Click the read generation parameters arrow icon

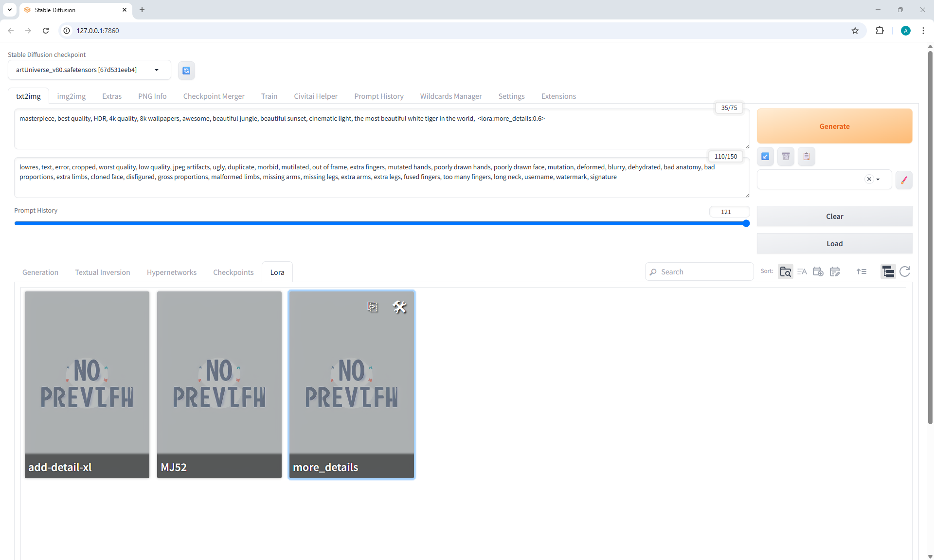point(765,157)
